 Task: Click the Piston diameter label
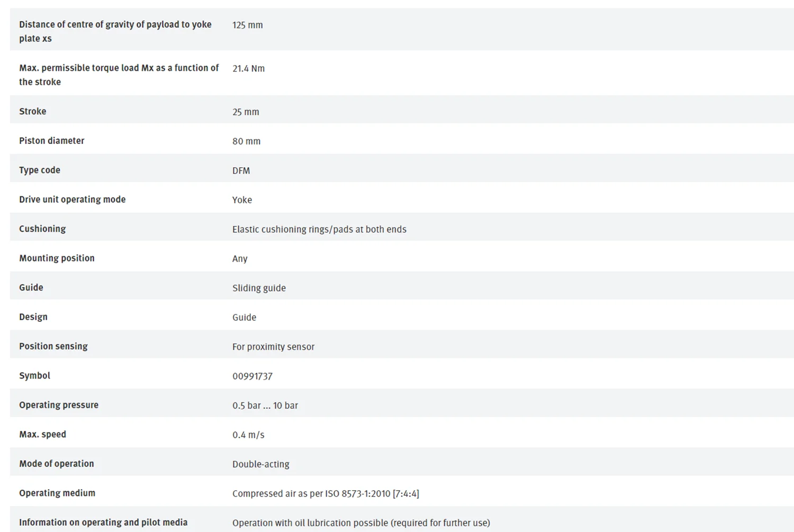(x=52, y=141)
